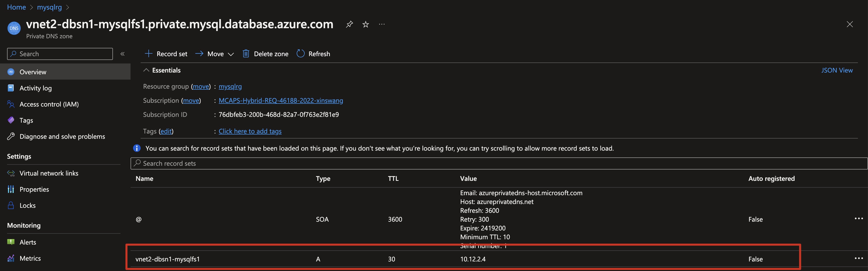Open MCAPS-Hybrid-REQ-46188-2022-xinswang subscription
The height and width of the screenshot is (271, 868).
(281, 101)
